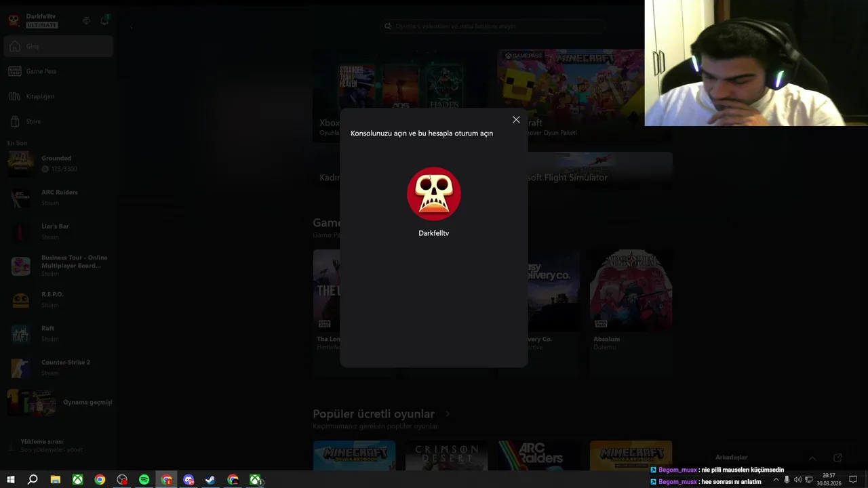Open the volume tray icon

[x=797, y=480]
